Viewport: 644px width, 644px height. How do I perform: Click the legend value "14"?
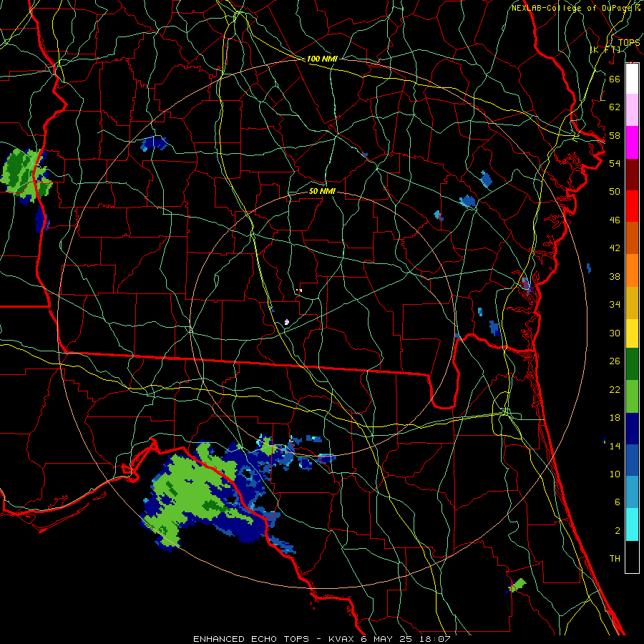615,446
